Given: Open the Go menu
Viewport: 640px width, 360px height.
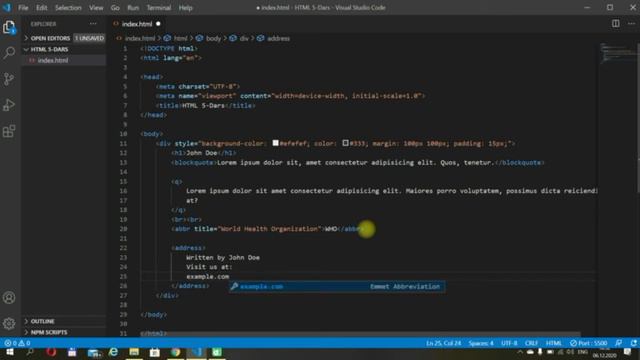Looking at the screenshot, I should (x=115, y=7).
